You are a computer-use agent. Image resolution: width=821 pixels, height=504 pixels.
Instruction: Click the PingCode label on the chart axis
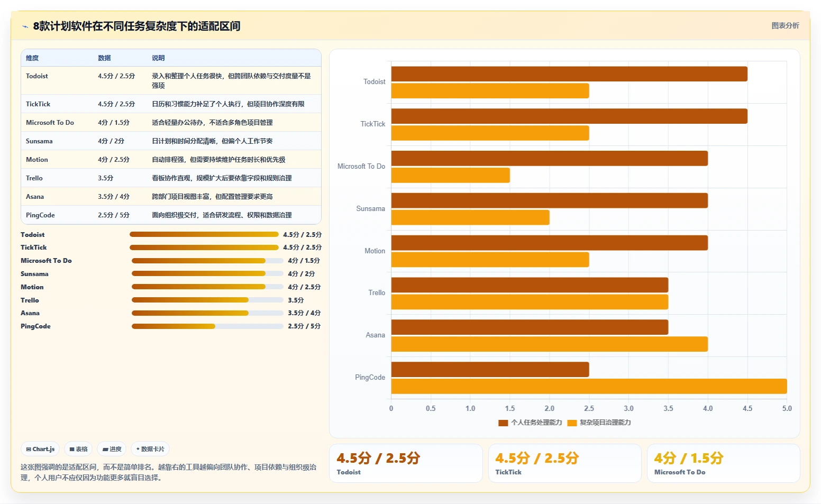point(370,378)
